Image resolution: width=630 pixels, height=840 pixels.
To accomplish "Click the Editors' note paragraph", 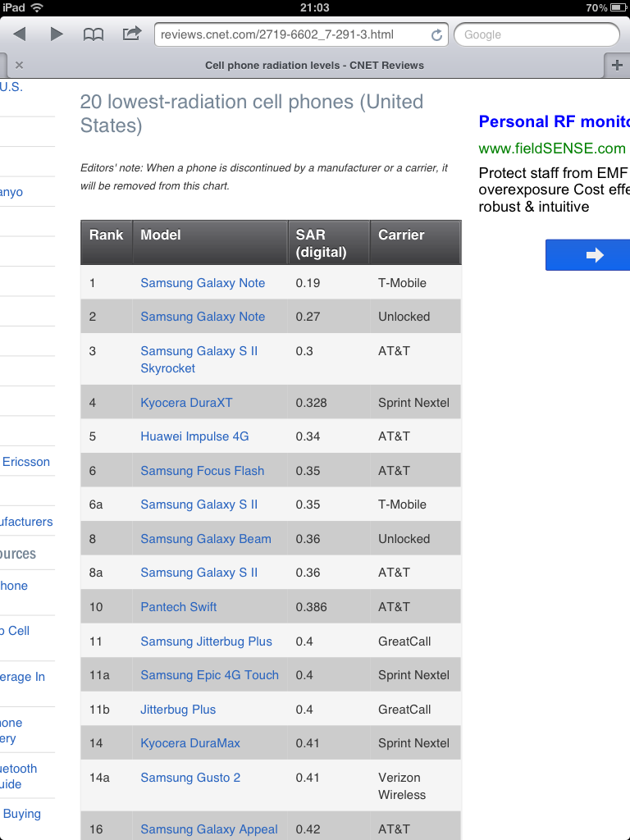I will click(x=264, y=177).
